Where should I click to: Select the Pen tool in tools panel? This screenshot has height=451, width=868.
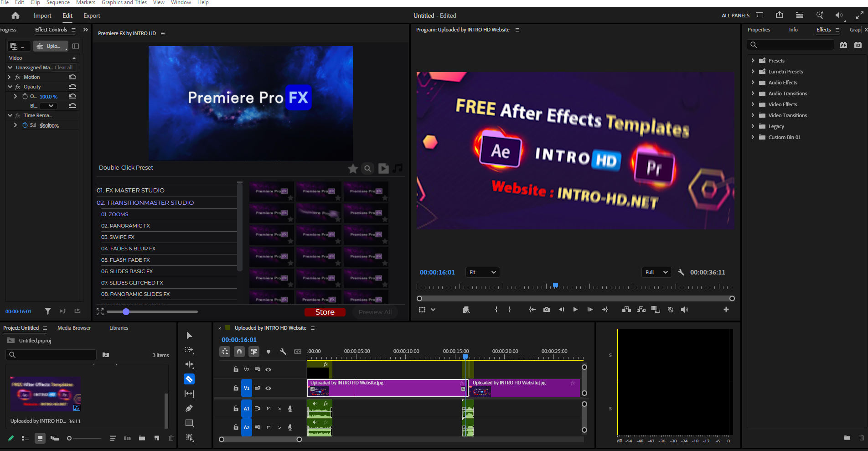tap(189, 408)
